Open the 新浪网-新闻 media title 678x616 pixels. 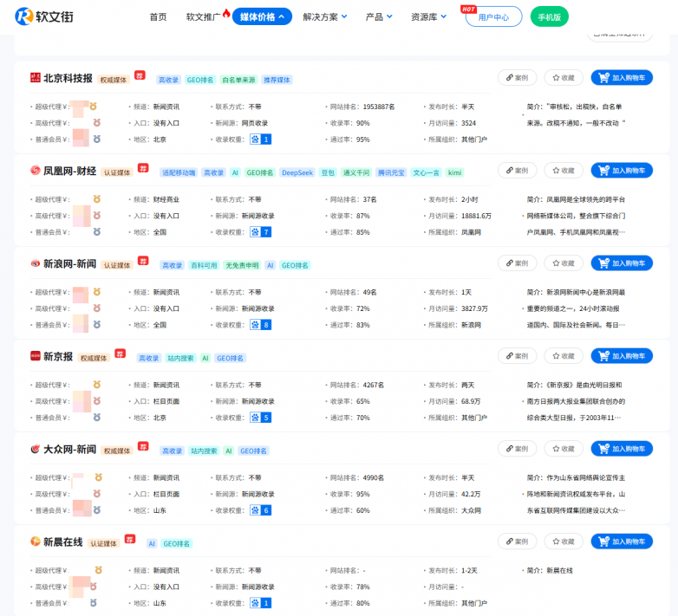point(69,263)
